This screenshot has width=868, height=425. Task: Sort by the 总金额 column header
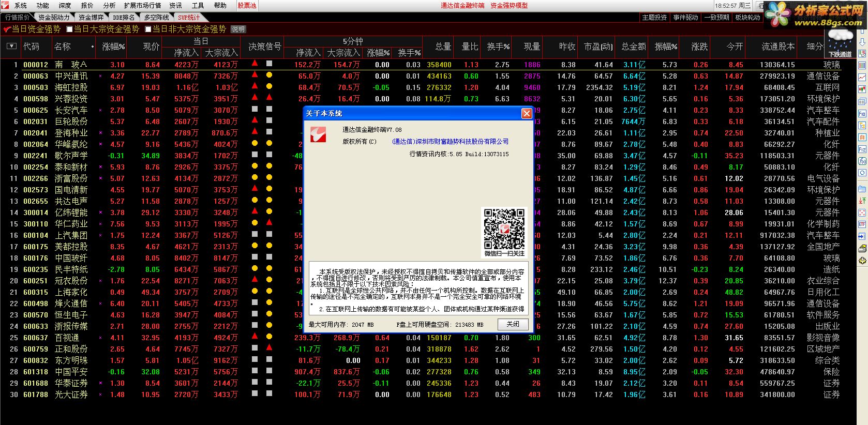[633, 47]
